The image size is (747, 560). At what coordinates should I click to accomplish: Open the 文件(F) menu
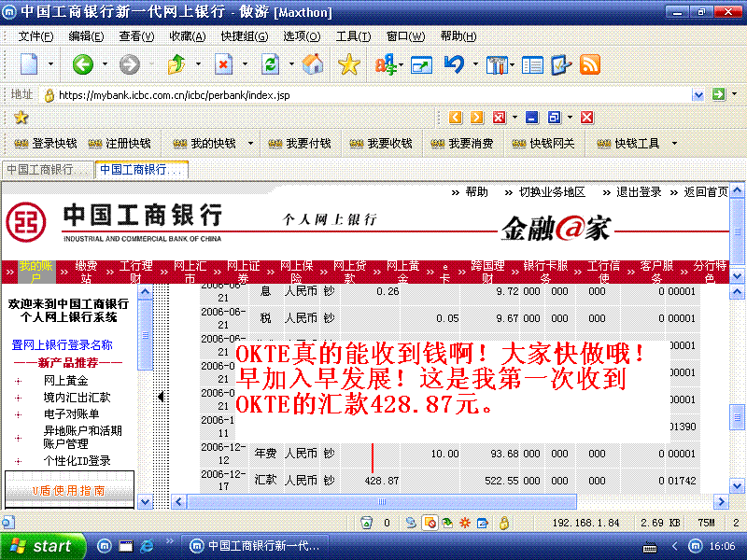(x=35, y=36)
